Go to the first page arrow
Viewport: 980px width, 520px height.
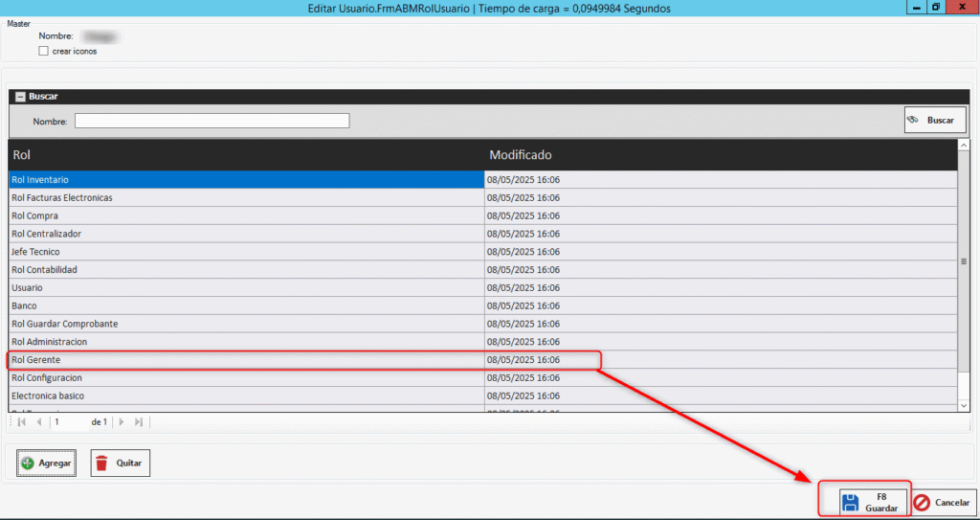[22, 421]
